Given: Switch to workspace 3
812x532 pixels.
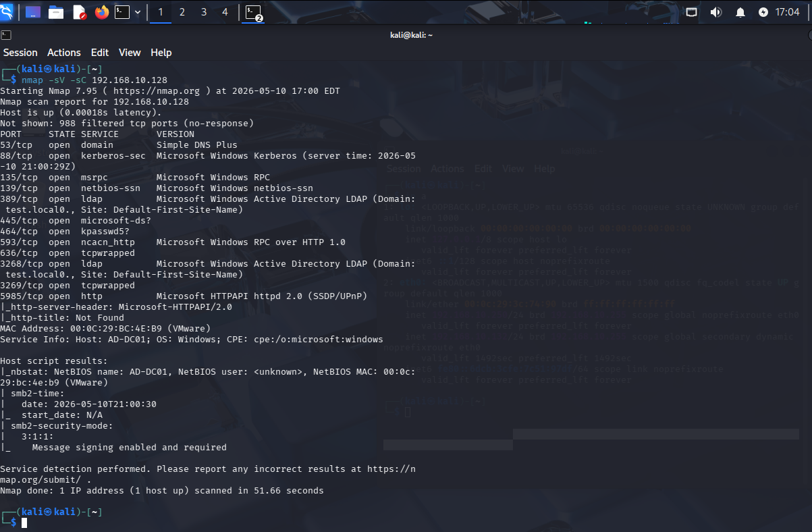Looking at the screenshot, I should click(204, 12).
